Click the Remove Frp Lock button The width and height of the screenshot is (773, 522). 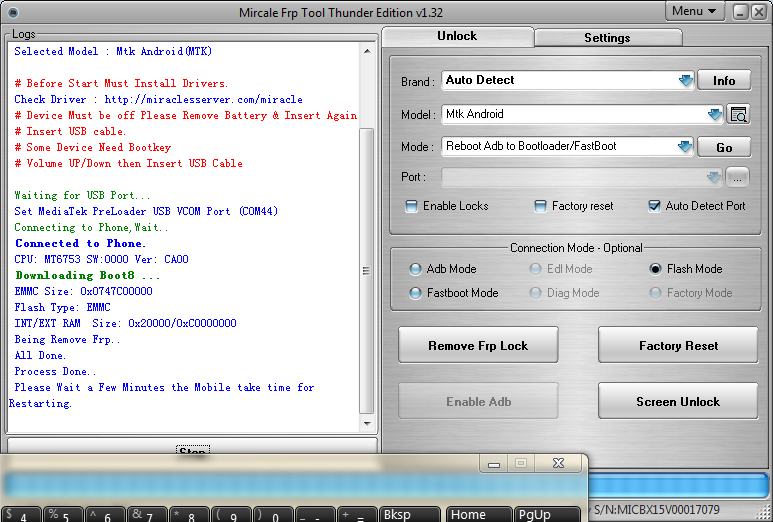point(478,345)
